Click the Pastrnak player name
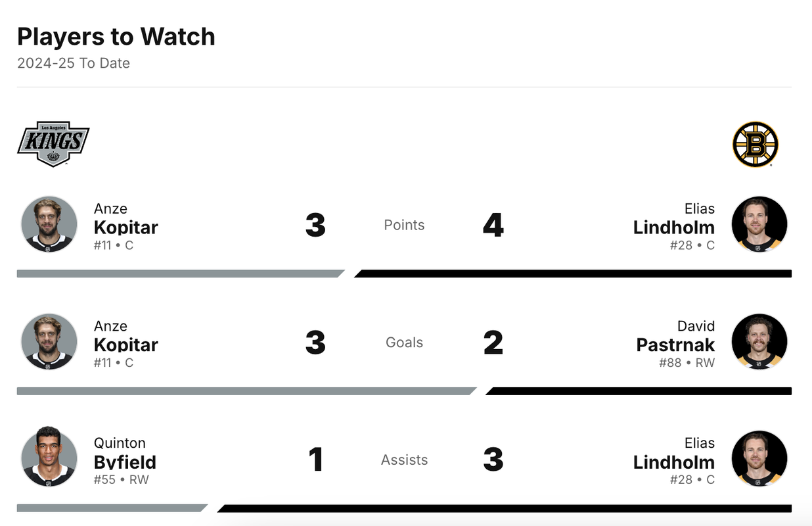The height and width of the screenshot is (526, 812). click(x=675, y=345)
